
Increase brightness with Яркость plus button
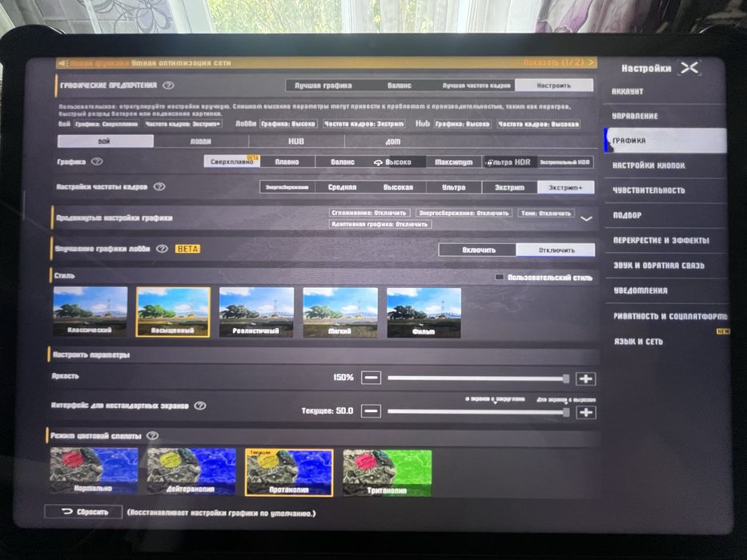pyautogui.click(x=585, y=379)
